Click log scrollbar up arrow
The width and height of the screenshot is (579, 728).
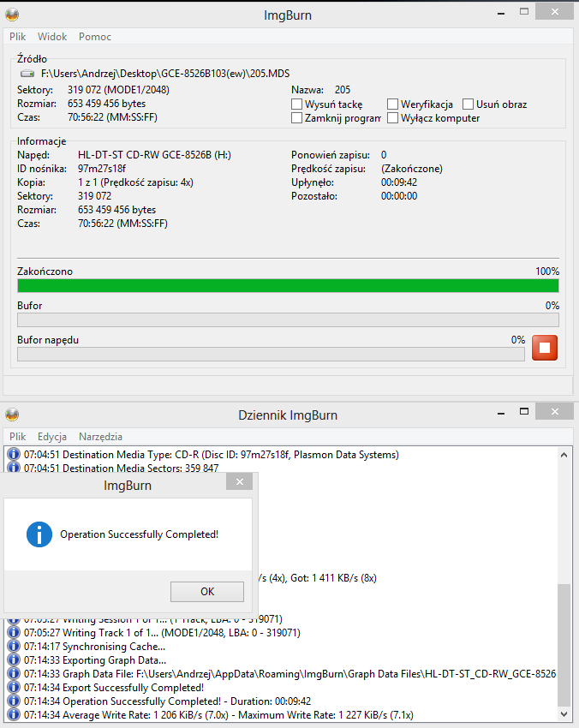pos(564,455)
